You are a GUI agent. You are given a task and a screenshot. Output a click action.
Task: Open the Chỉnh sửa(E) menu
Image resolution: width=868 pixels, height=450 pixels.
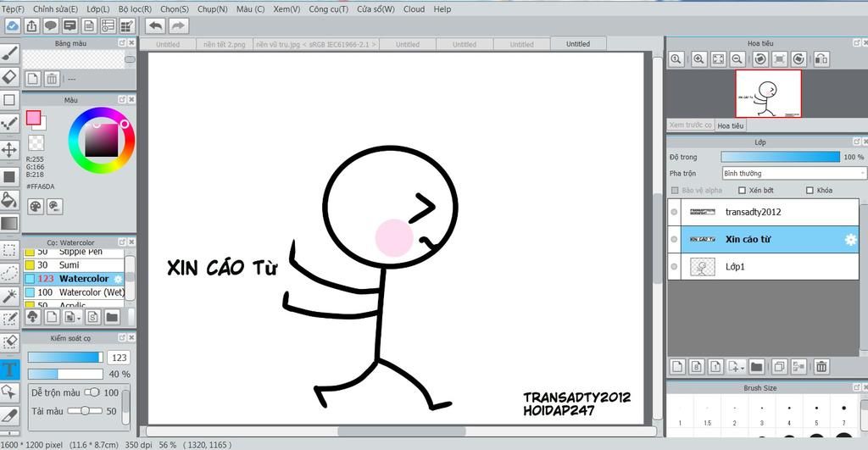tap(55, 8)
